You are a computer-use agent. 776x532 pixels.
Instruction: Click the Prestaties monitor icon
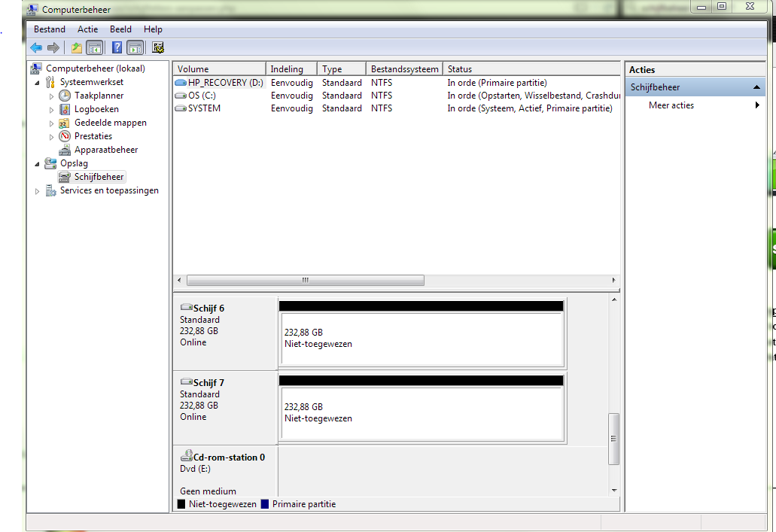tap(65, 136)
